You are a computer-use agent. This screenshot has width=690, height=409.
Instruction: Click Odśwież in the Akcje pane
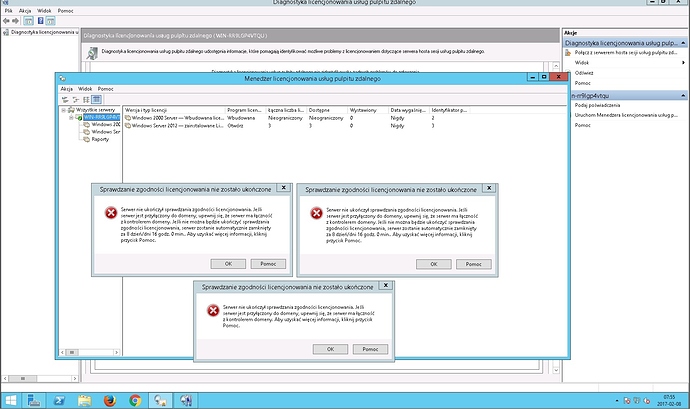584,73
